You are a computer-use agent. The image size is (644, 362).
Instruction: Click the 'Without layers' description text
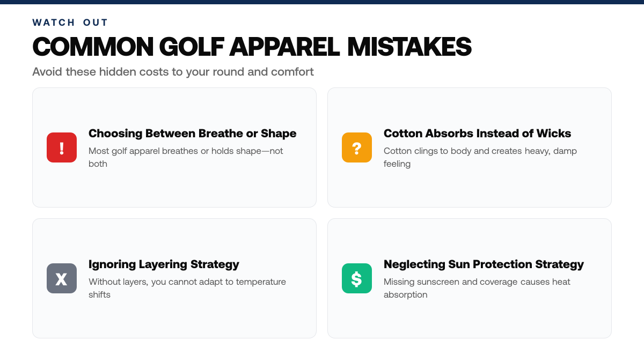click(x=187, y=288)
